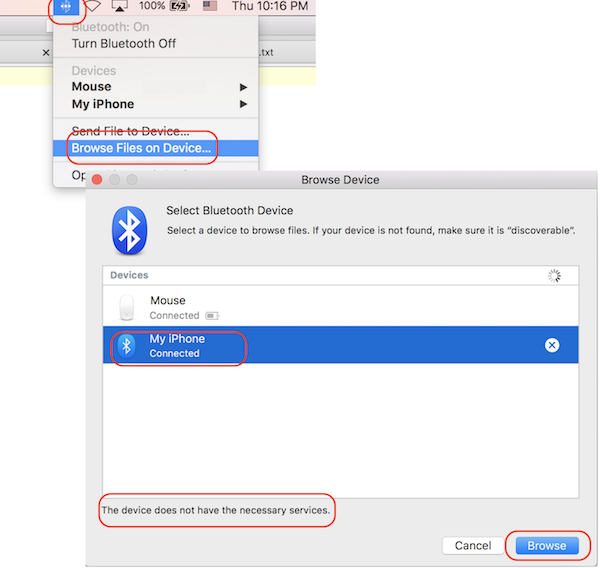Click the Wi-Fi status icon
Image resolution: width=600 pixels, height=568 pixels.
click(x=93, y=6)
